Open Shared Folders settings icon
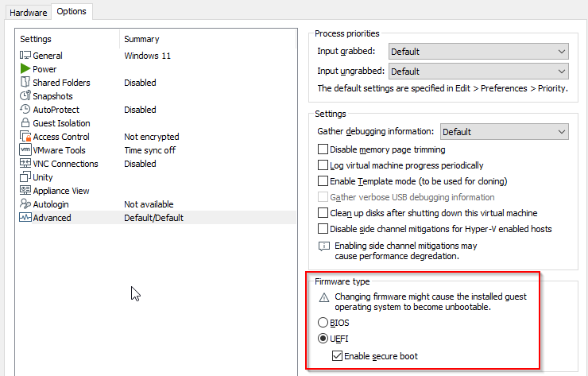 tap(25, 82)
